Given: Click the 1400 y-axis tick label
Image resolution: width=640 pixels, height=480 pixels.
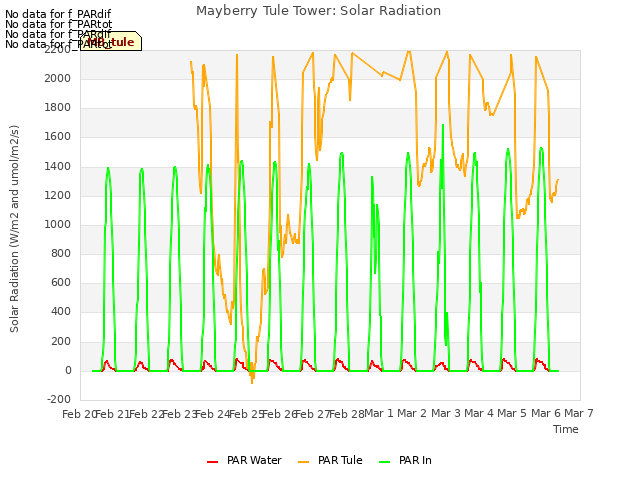Looking at the screenshot, I should pos(58,166).
